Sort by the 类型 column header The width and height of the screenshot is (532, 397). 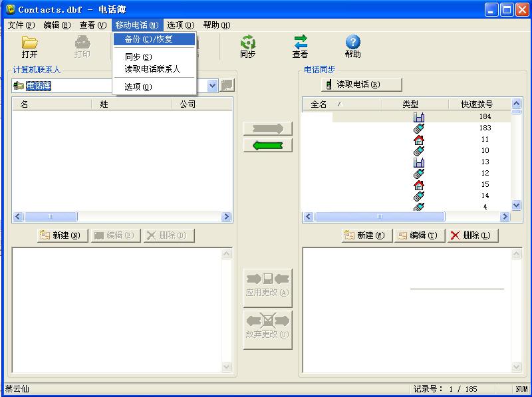pyautogui.click(x=415, y=104)
